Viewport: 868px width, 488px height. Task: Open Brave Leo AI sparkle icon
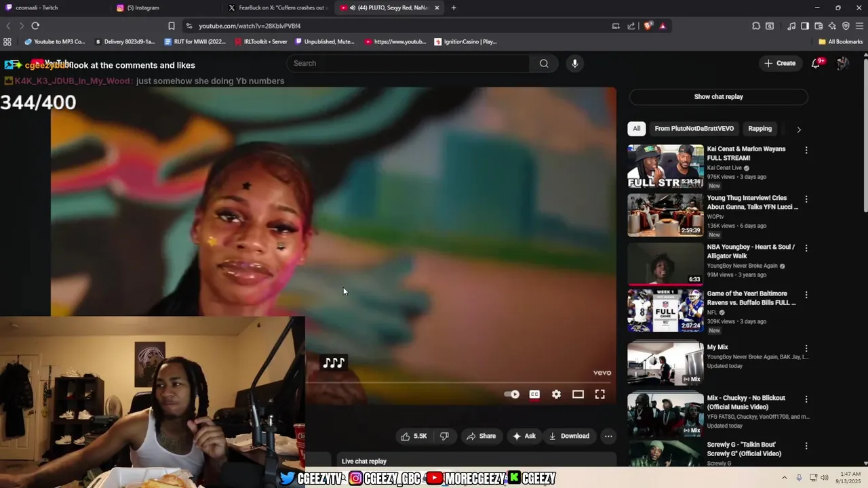[x=832, y=26]
